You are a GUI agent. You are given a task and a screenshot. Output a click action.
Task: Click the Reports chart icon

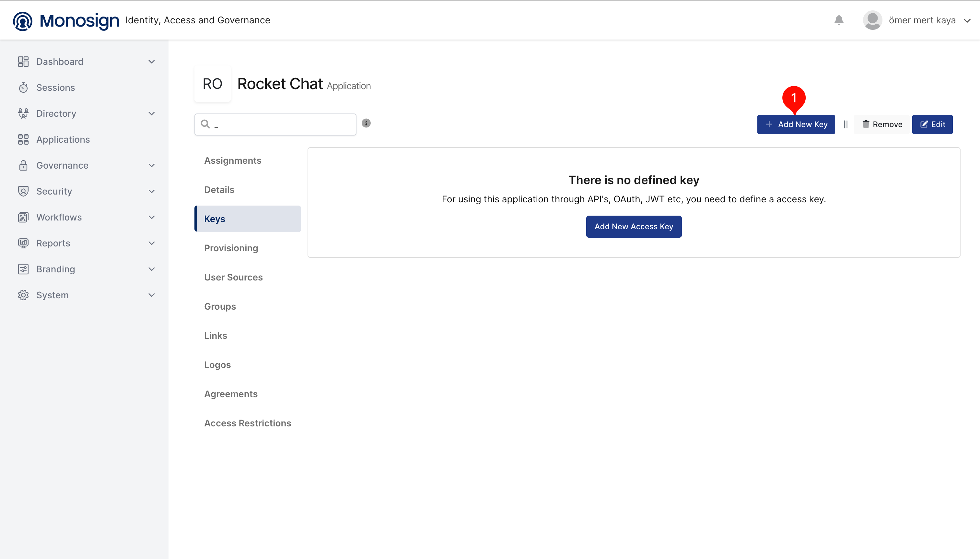point(23,243)
